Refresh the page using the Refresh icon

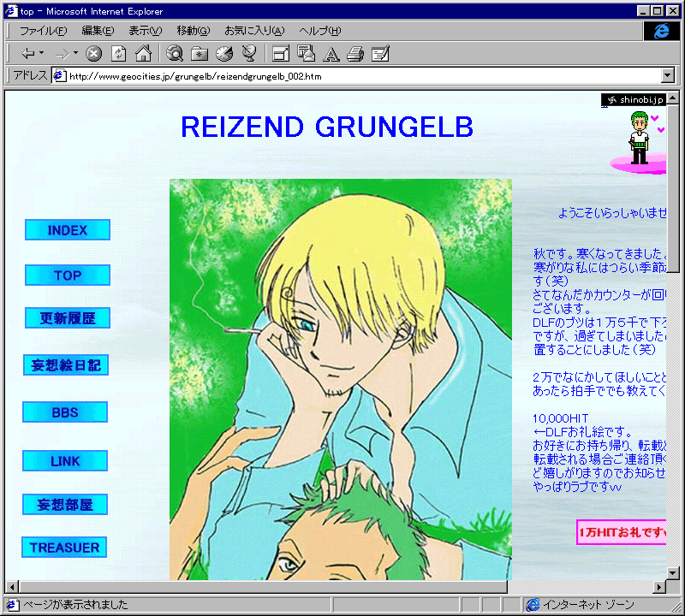118,54
